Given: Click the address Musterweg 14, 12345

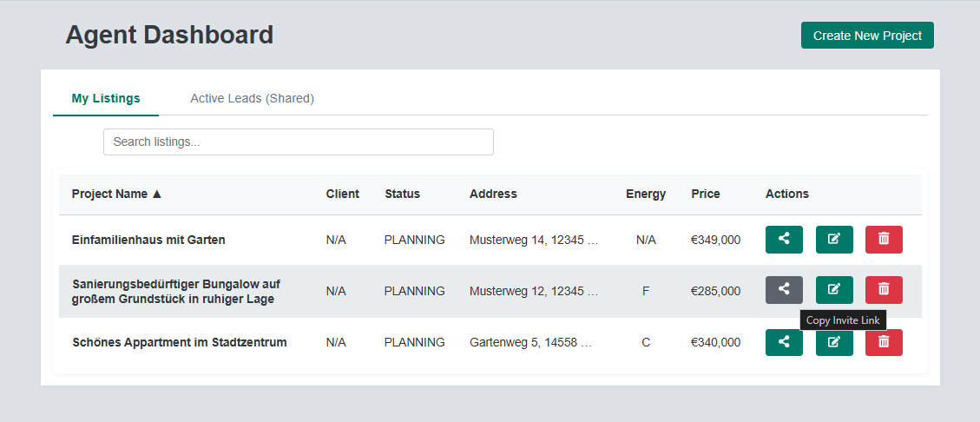Looking at the screenshot, I should tap(535, 240).
